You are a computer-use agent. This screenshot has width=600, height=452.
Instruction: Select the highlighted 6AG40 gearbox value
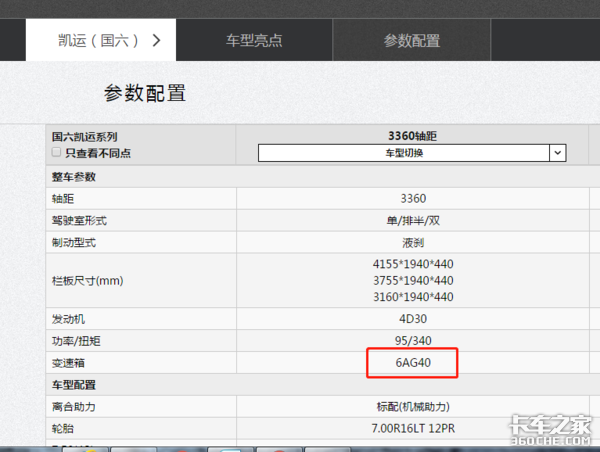412,362
